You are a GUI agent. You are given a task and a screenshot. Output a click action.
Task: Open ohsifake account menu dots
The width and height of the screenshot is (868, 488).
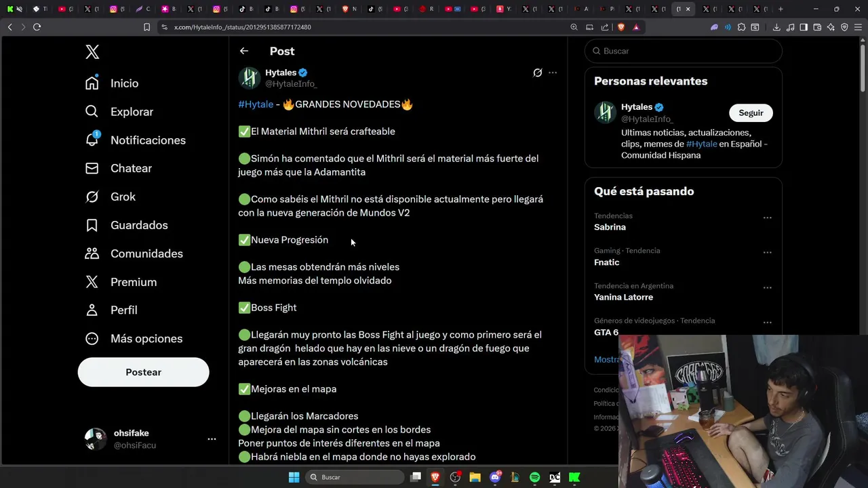pos(212,439)
